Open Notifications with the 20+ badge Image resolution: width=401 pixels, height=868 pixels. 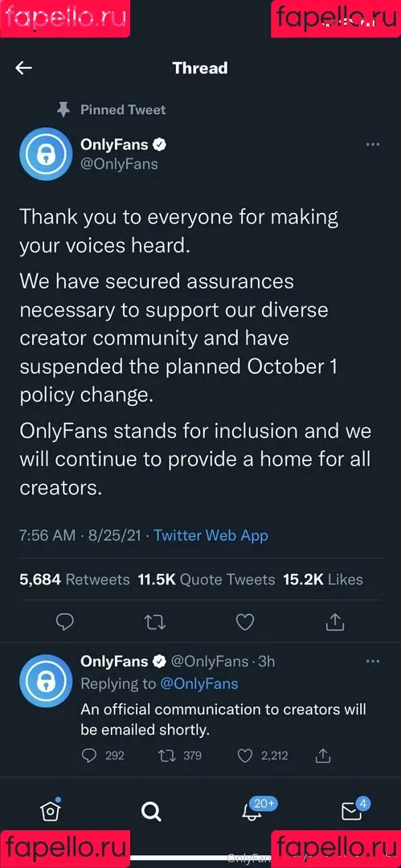tap(253, 810)
